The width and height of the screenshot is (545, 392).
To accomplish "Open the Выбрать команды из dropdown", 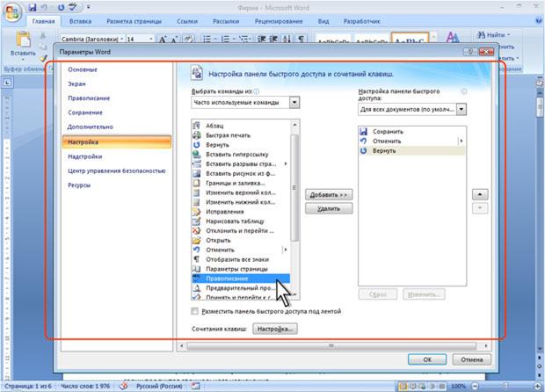I will tap(294, 103).
